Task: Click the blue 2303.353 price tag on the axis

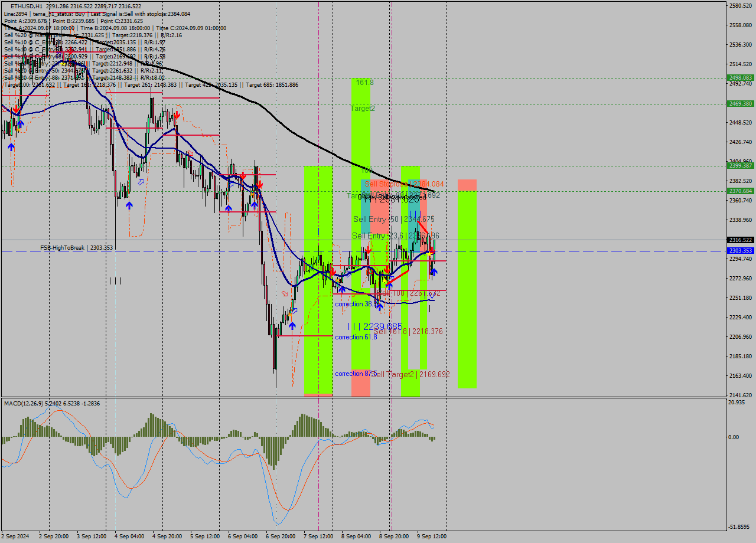Action: point(739,250)
